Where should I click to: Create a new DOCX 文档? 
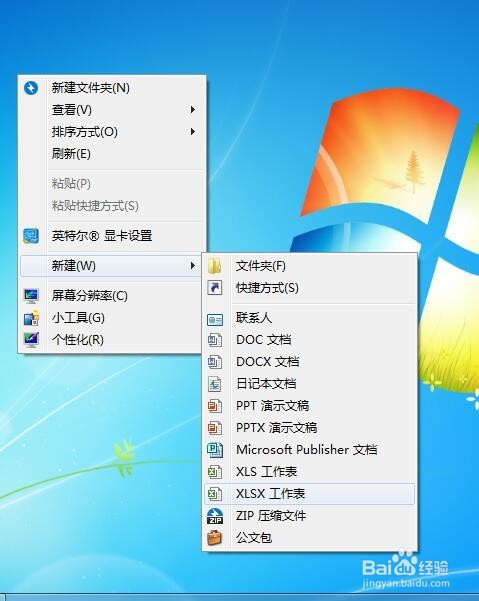pyautogui.click(x=310, y=362)
